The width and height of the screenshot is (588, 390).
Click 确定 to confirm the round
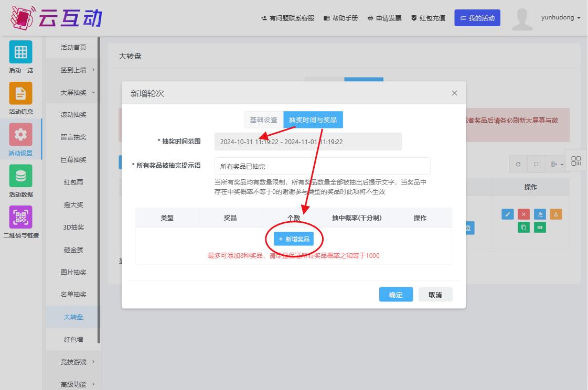coord(395,295)
